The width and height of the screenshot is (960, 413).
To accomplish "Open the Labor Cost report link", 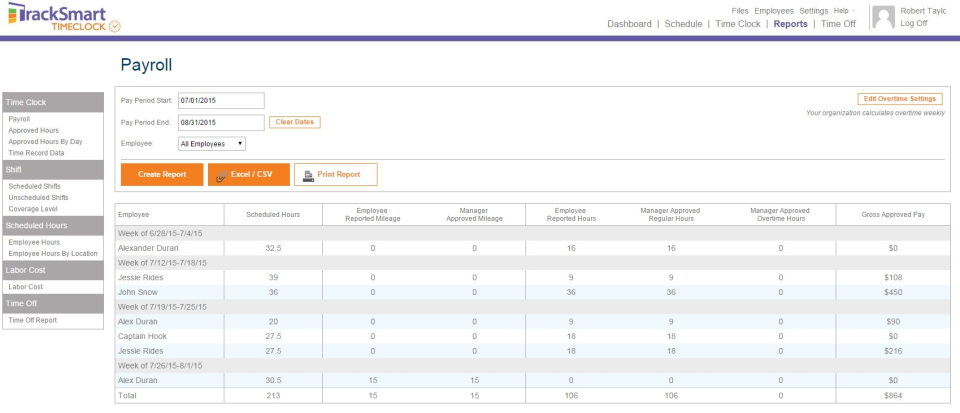I will (x=24, y=287).
